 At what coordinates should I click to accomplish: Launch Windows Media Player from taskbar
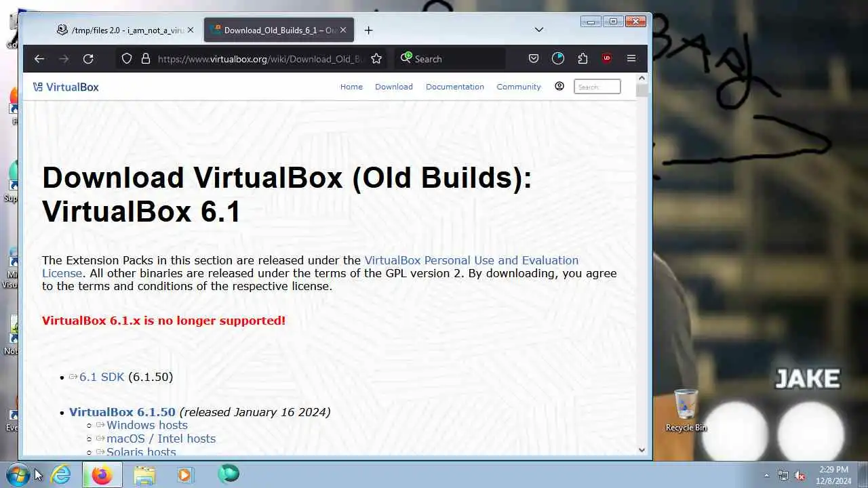tap(185, 474)
